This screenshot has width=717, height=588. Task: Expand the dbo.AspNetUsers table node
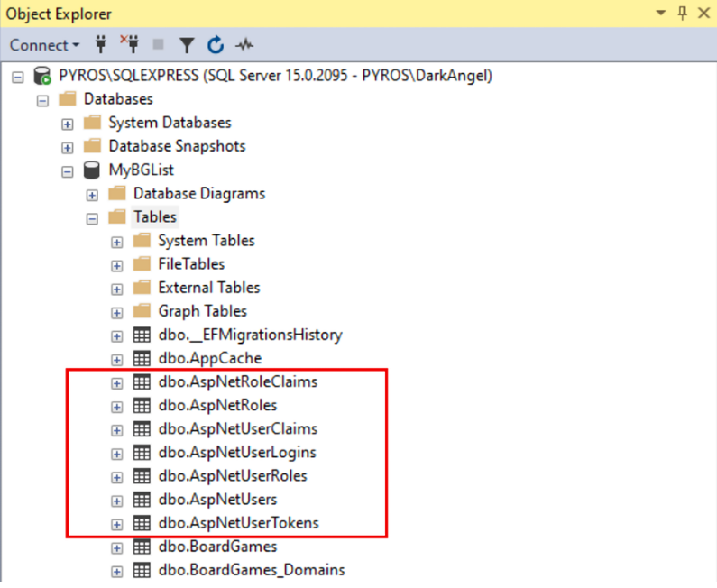pyautogui.click(x=116, y=501)
